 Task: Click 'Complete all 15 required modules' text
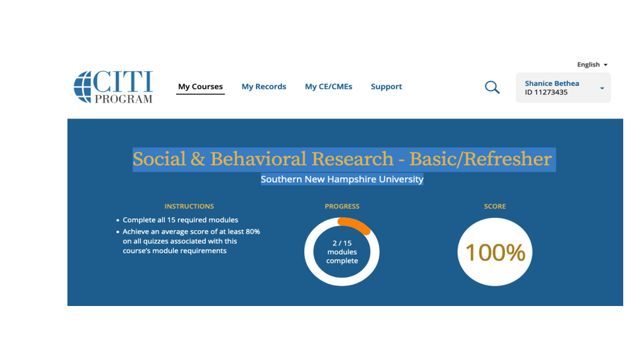click(x=180, y=220)
